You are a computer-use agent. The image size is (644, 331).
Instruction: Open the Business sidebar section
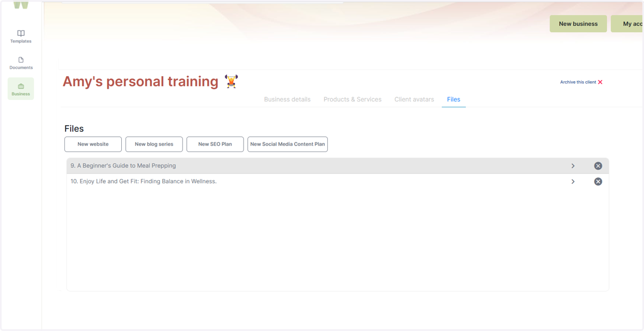(21, 89)
